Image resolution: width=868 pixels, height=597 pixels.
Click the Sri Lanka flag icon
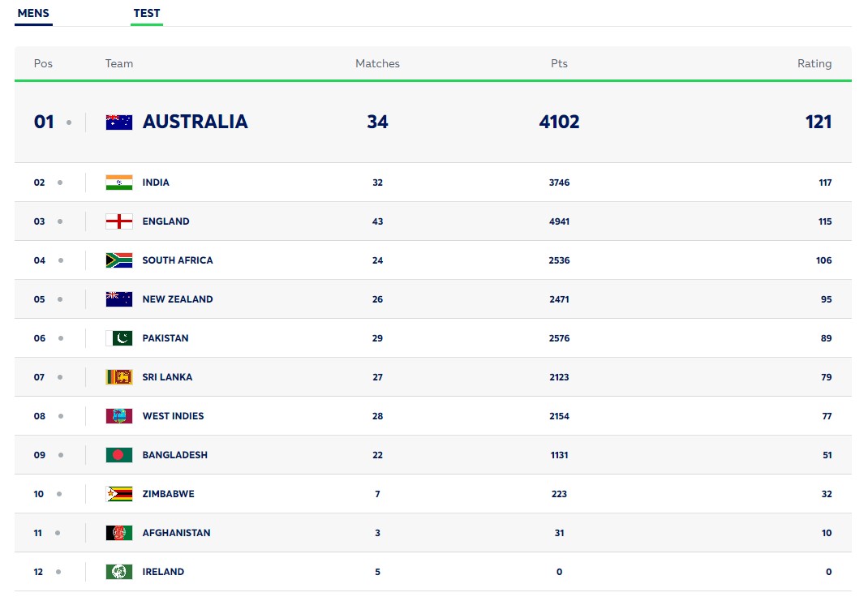pyautogui.click(x=119, y=377)
